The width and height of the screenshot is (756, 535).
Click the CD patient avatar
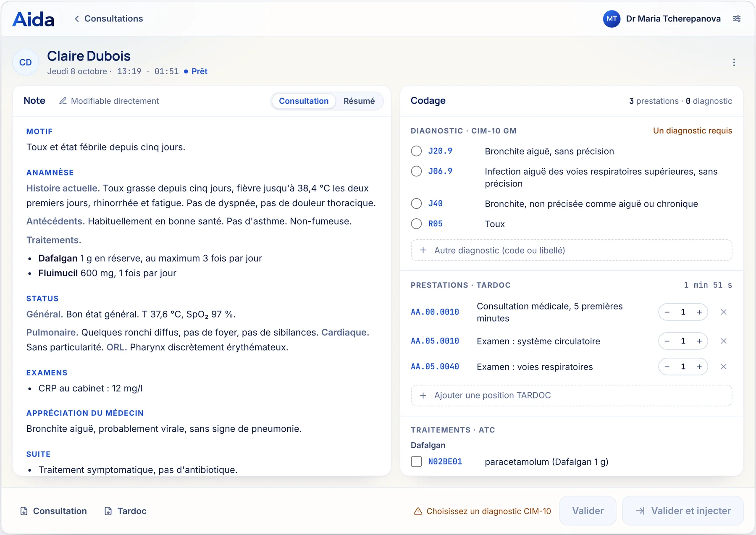tap(26, 62)
